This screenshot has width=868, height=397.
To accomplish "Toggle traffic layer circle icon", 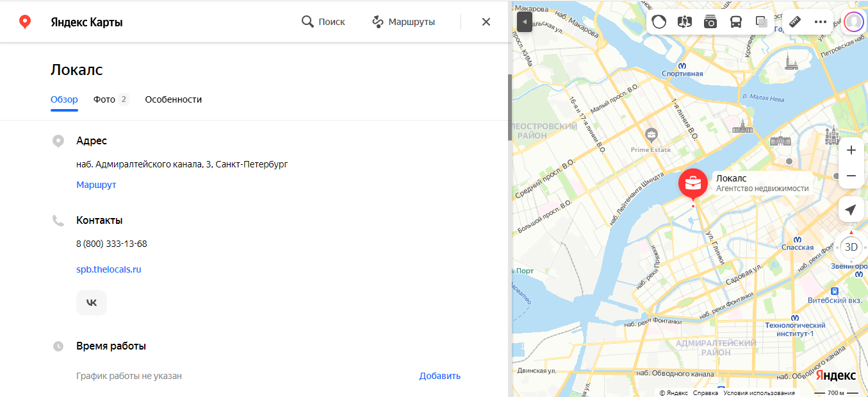I will point(659,22).
